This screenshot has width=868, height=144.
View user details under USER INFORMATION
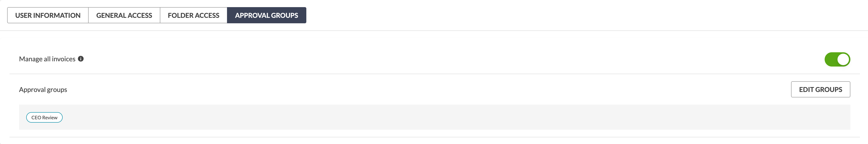(48, 15)
